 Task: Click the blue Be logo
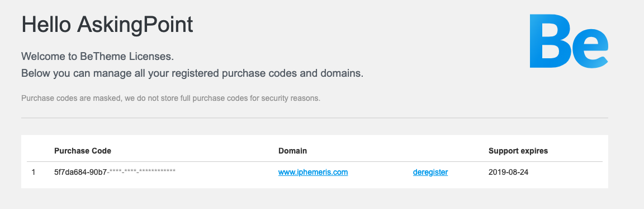pos(569,41)
